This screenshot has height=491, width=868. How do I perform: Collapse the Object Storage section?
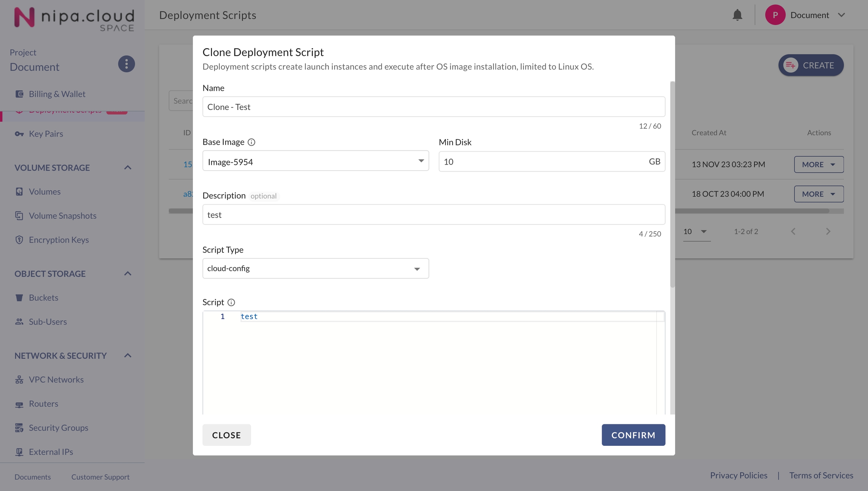click(128, 274)
